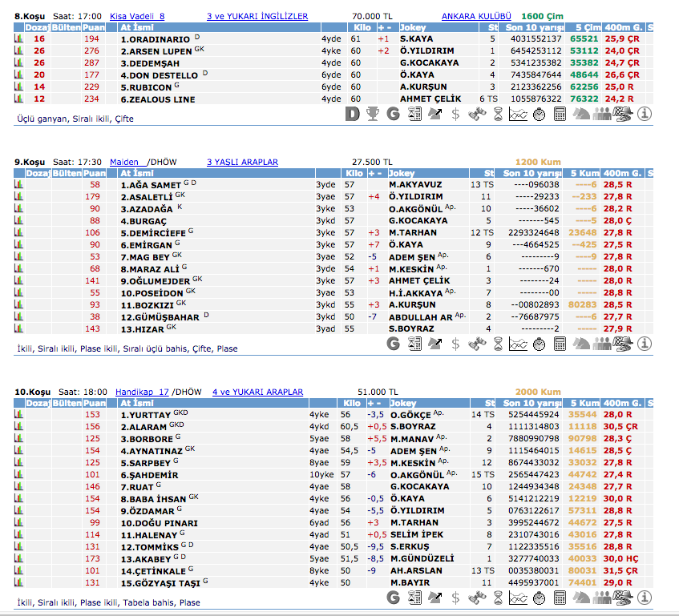Open the binoculars icon for race 9
Viewport: 679px width, 616px height.
tap(476, 344)
